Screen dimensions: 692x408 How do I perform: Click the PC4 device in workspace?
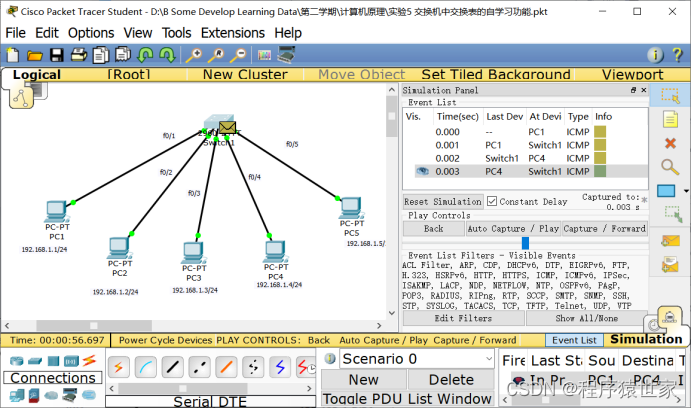point(276,252)
